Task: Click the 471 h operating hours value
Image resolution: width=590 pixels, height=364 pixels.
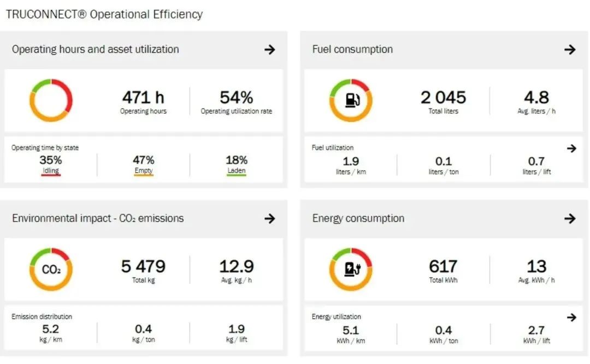Action: pyautogui.click(x=143, y=98)
